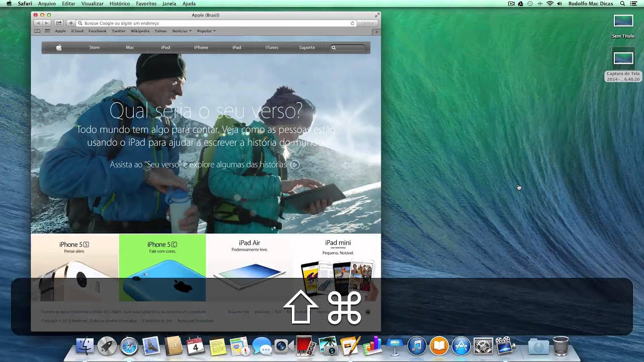The height and width of the screenshot is (362, 644).
Task: Click the plus add-bookmark button
Action: click(x=71, y=23)
